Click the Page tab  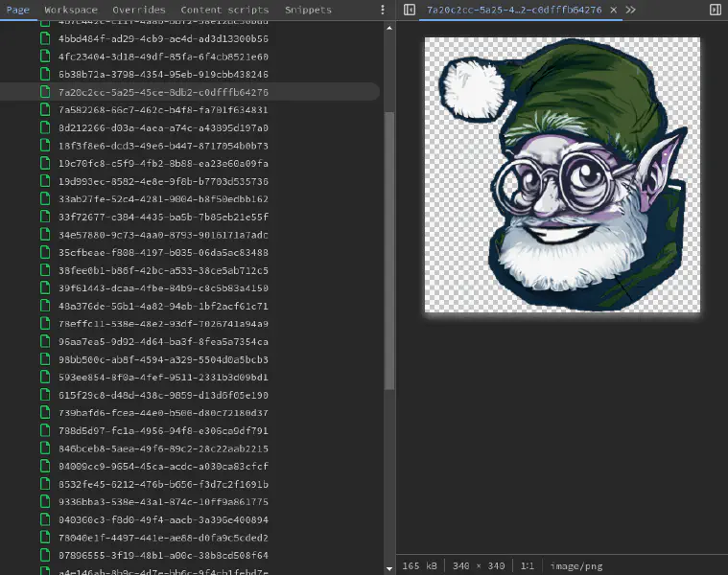pos(17,10)
